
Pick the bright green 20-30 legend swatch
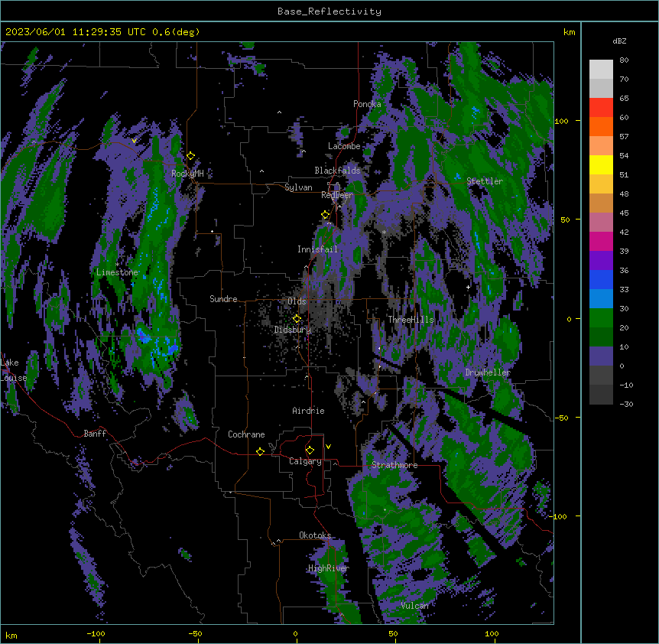pyautogui.click(x=601, y=318)
